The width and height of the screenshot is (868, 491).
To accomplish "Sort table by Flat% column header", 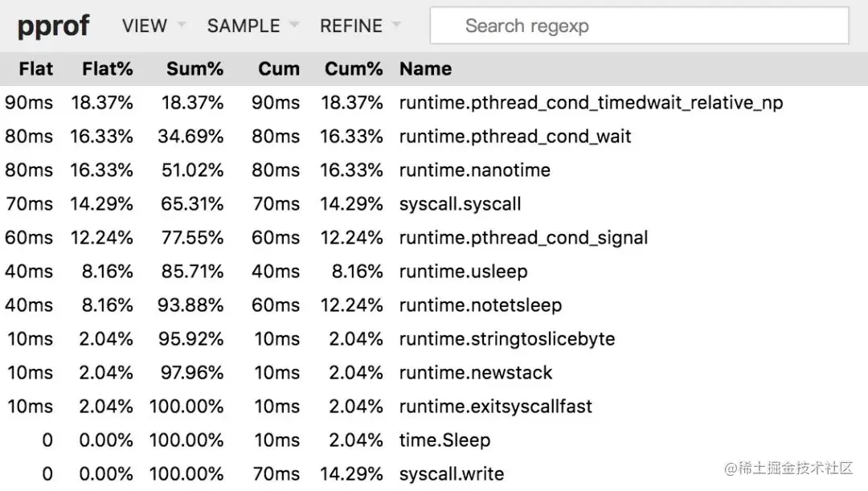I will click(107, 69).
